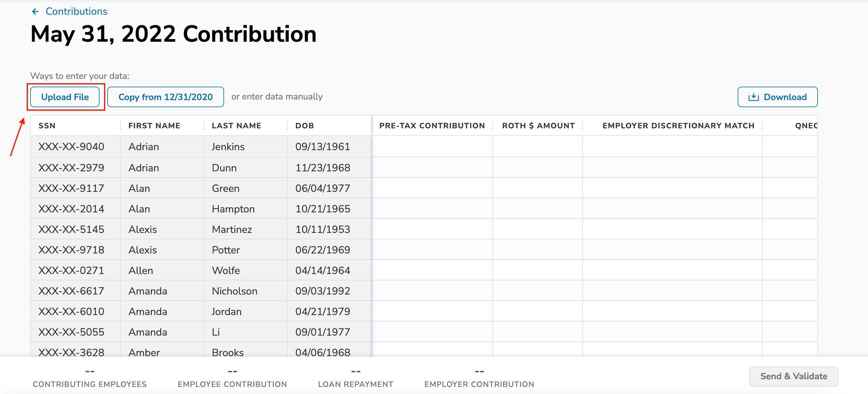Click Roth $ Amount cell for Amanda Jordan
Screen dimensions: 868x394
coord(538,311)
